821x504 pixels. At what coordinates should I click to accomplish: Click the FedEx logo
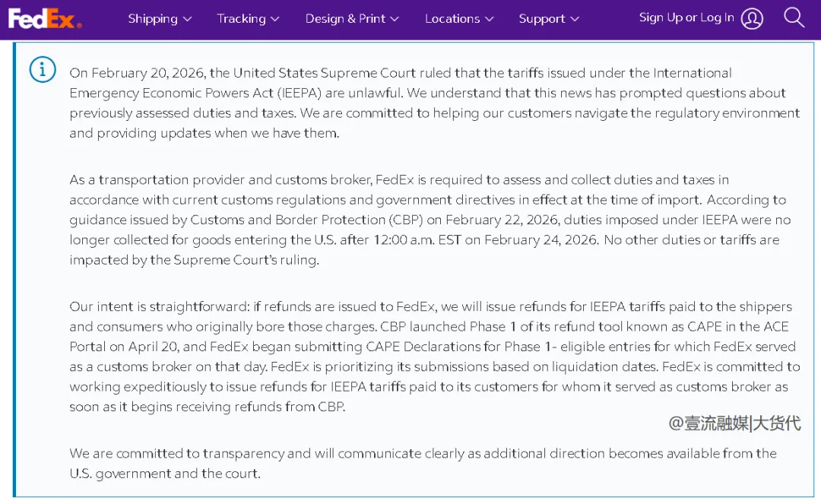click(x=44, y=18)
